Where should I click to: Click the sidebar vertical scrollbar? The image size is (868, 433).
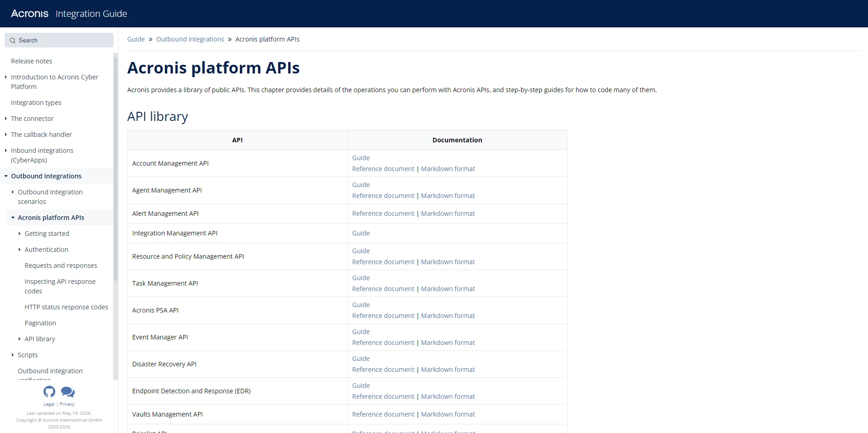115,169
